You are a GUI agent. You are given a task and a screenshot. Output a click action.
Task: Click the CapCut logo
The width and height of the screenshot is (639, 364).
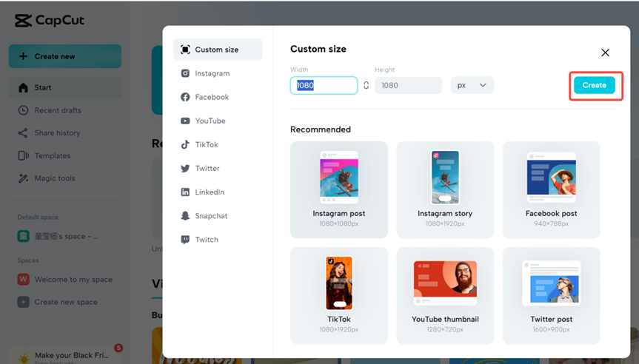[x=50, y=21]
